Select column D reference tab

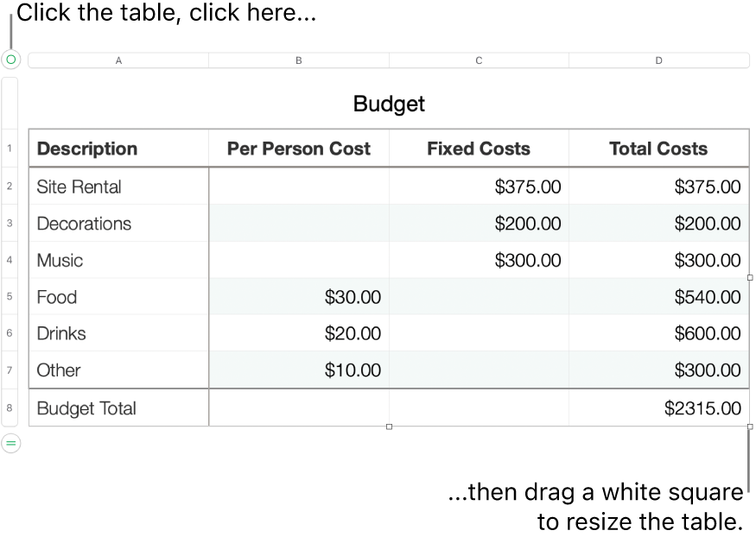point(658,60)
